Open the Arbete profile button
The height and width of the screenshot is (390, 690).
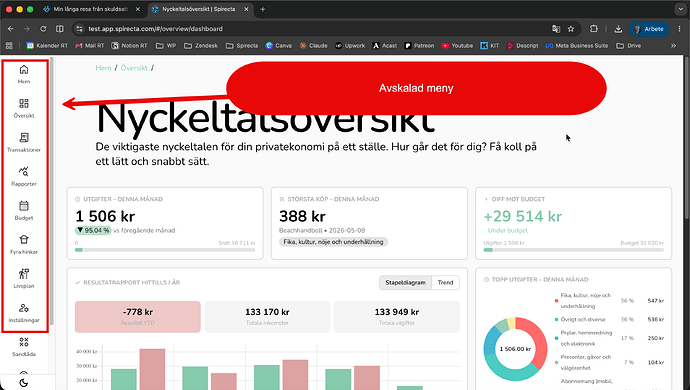[x=648, y=29]
